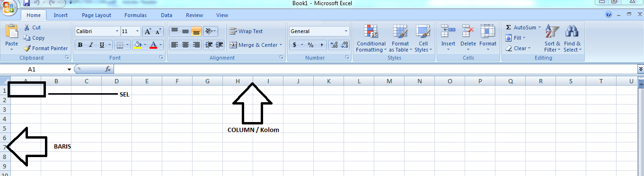The width and height of the screenshot is (644, 176).
Task: Increase font size with Grow Font
Action: point(148,31)
